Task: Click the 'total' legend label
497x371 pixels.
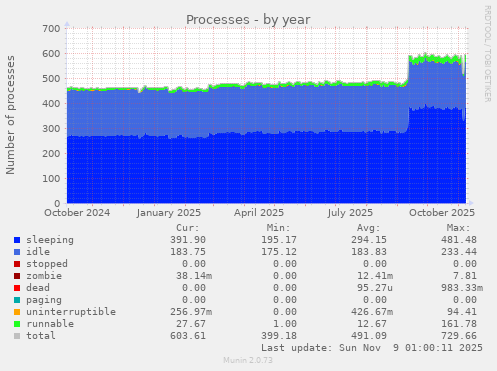Action: click(x=41, y=336)
